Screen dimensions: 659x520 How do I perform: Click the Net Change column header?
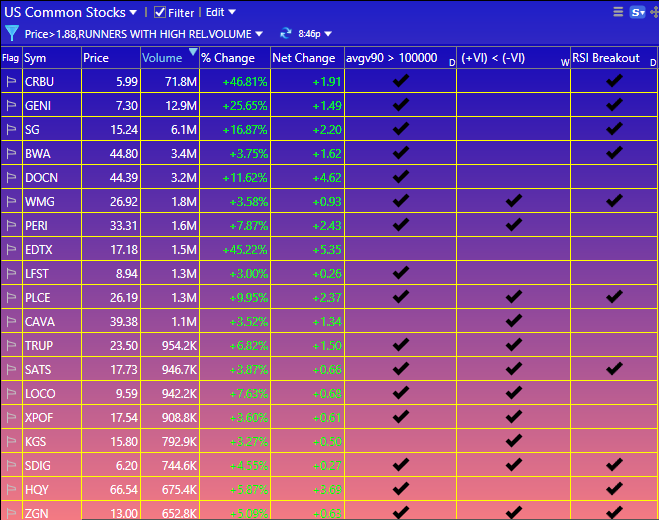tap(307, 58)
